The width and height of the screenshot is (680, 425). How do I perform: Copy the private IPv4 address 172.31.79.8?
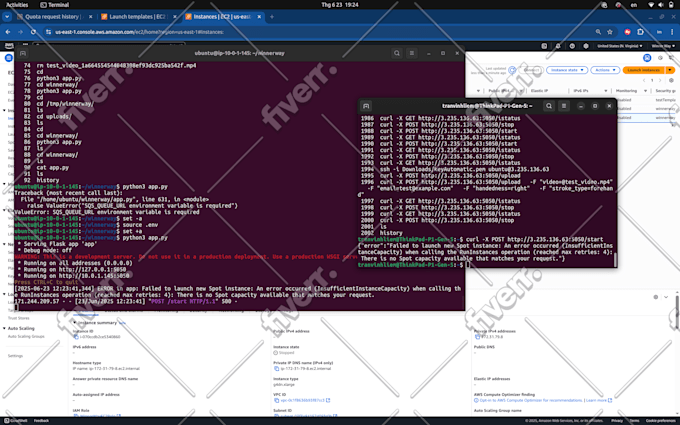(x=477, y=337)
